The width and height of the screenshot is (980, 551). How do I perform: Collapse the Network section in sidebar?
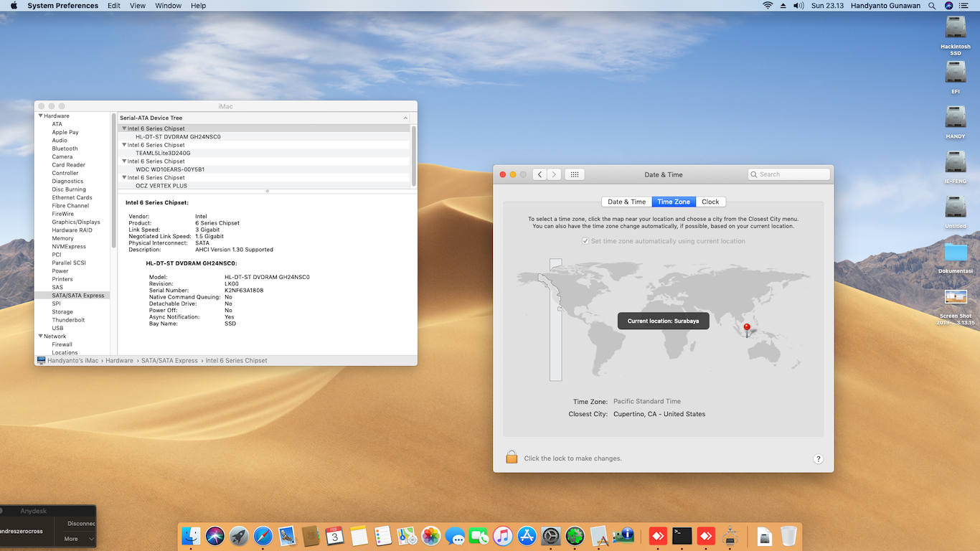pos(41,336)
